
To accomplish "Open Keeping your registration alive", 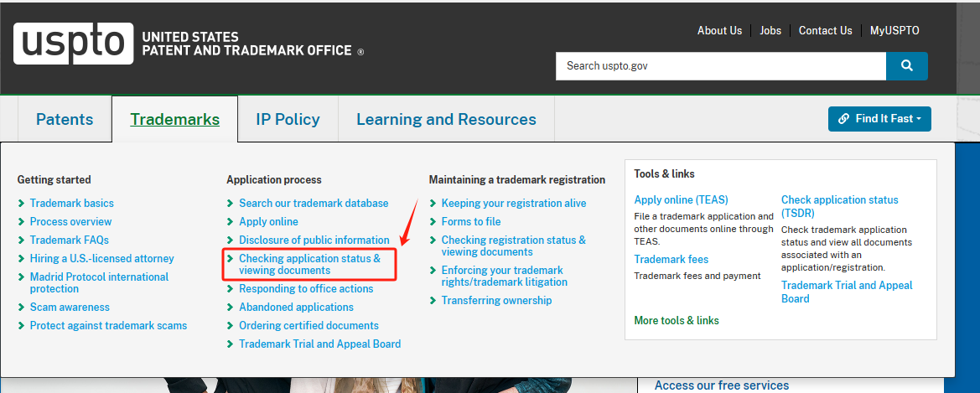I will click(513, 204).
